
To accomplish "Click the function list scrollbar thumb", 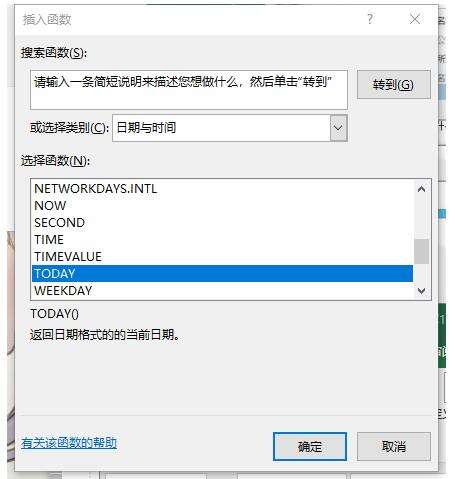I will click(421, 251).
